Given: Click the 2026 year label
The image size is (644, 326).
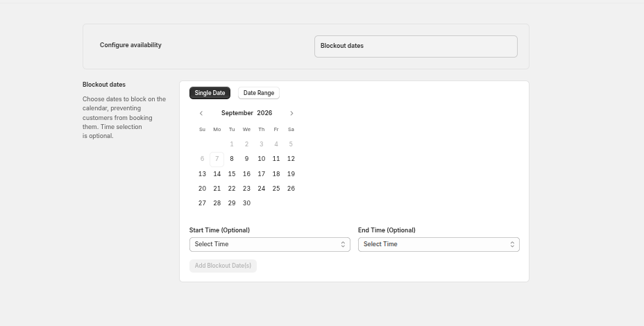Looking at the screenshot, I should pyautogui.click(x=264, y=113).
